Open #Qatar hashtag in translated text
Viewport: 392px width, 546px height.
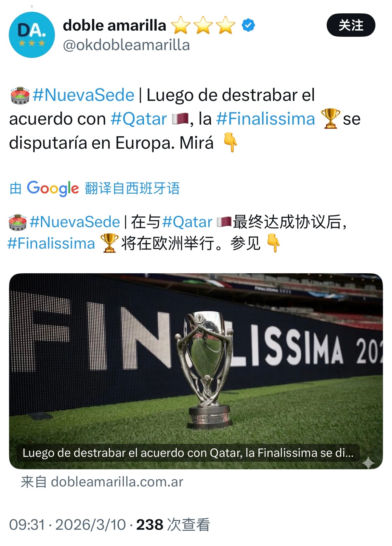click(x=187, y=222)
